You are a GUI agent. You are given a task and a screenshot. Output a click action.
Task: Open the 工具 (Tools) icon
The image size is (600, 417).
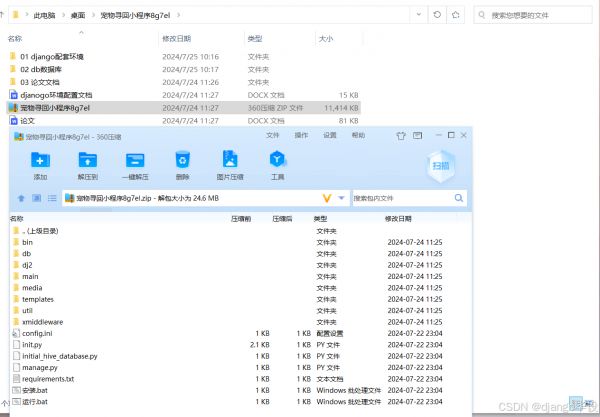click(277, 161)
